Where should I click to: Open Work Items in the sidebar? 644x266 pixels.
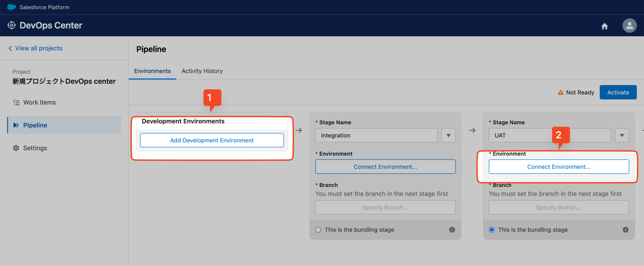click(39, 102)
